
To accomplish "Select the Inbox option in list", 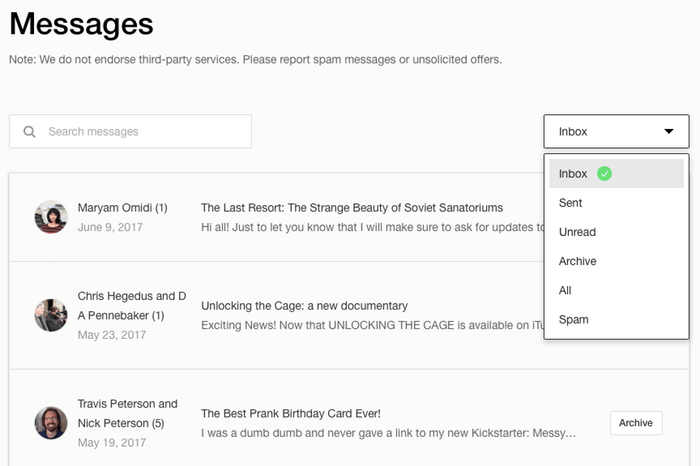I will click(574, 173).
